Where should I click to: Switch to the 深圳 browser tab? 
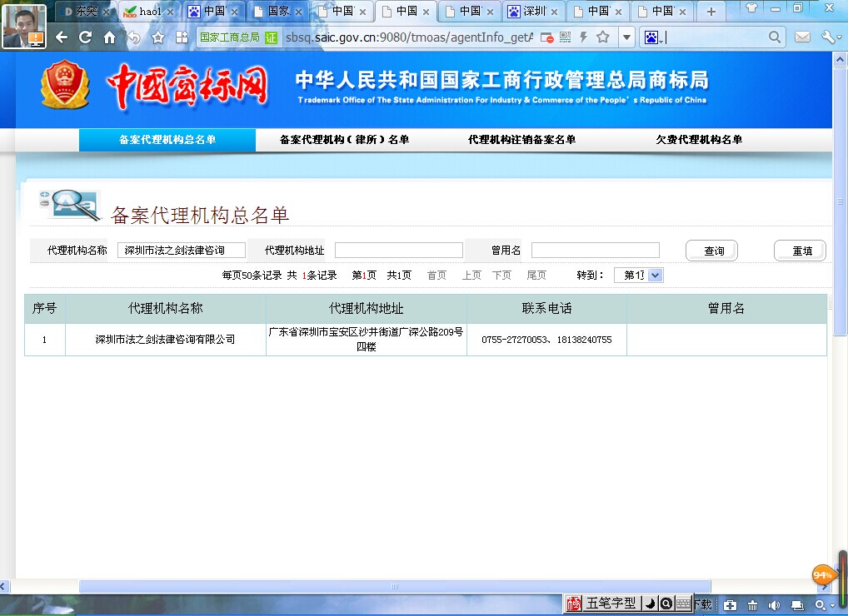(535, 12)
